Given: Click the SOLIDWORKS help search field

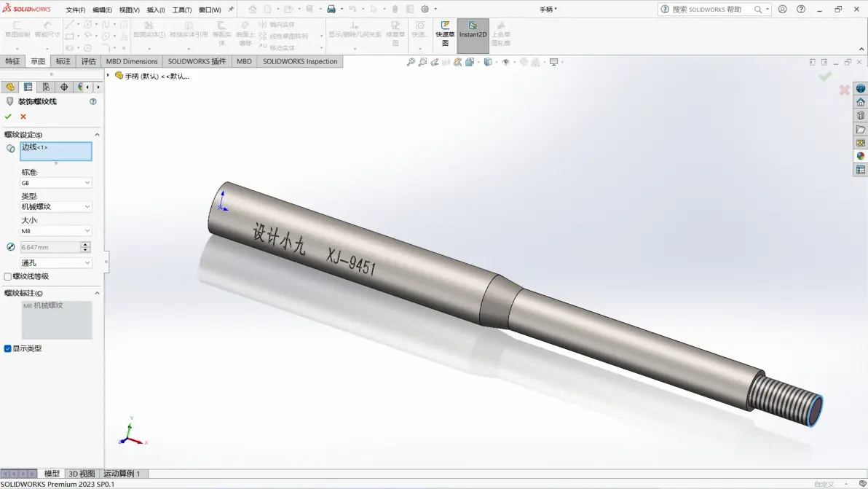Looking at the screenshot, I should click(710, 9).
